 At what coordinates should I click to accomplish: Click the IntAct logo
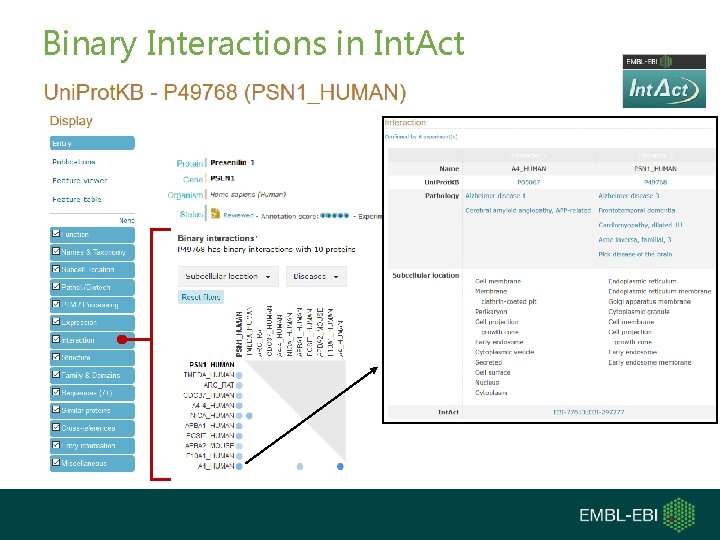point(664,89)
